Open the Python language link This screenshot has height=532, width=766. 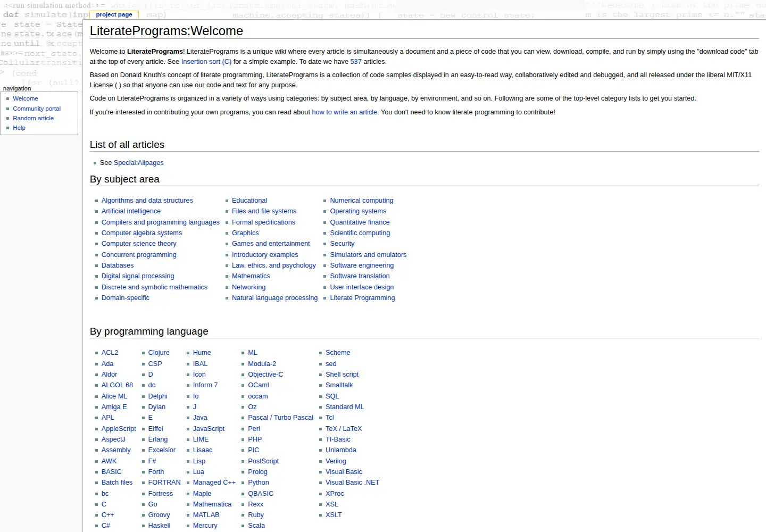point(259,483)
